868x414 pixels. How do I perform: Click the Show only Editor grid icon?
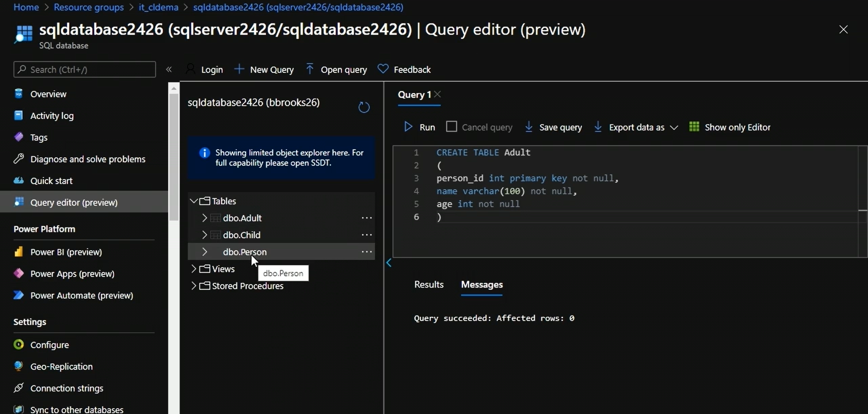coord(694,127)
